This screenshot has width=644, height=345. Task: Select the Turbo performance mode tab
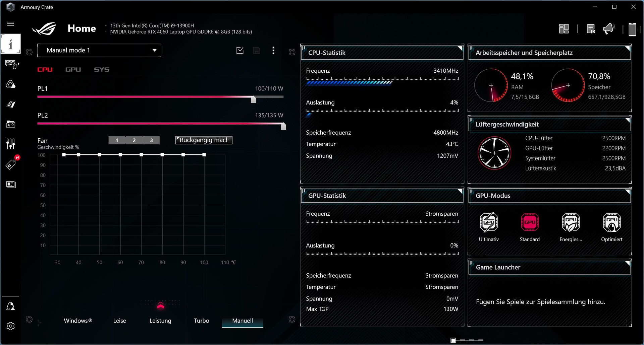click(x=201, y=321)
